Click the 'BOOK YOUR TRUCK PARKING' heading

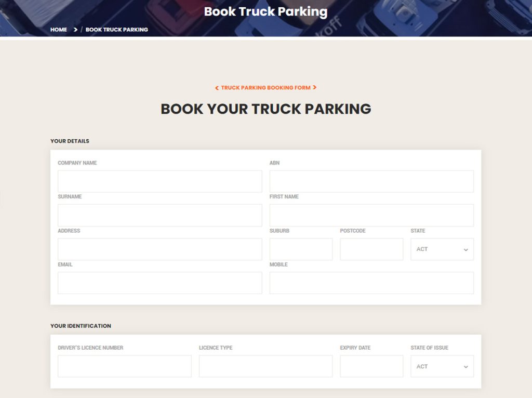click(x=265, y=109)
